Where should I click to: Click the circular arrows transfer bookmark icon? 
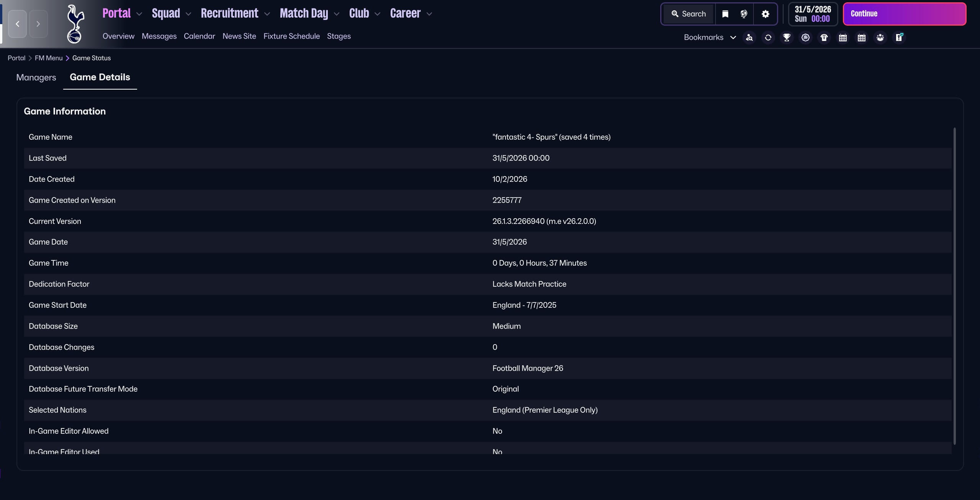(x=768, y=38)
